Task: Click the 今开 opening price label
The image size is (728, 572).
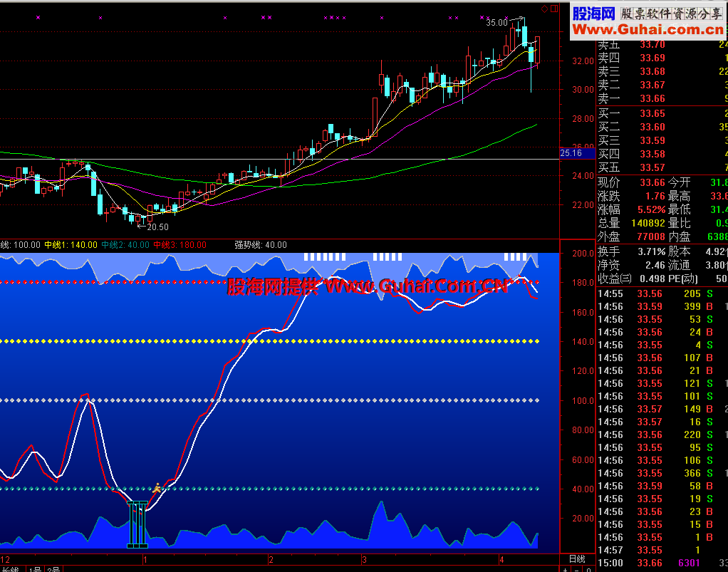Action: (x=680, y=182)
